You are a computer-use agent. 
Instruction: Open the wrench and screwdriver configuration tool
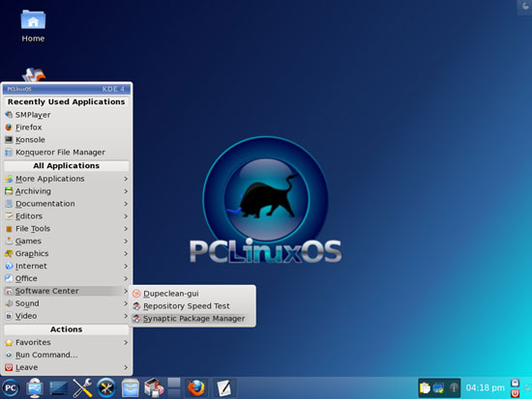82,387
